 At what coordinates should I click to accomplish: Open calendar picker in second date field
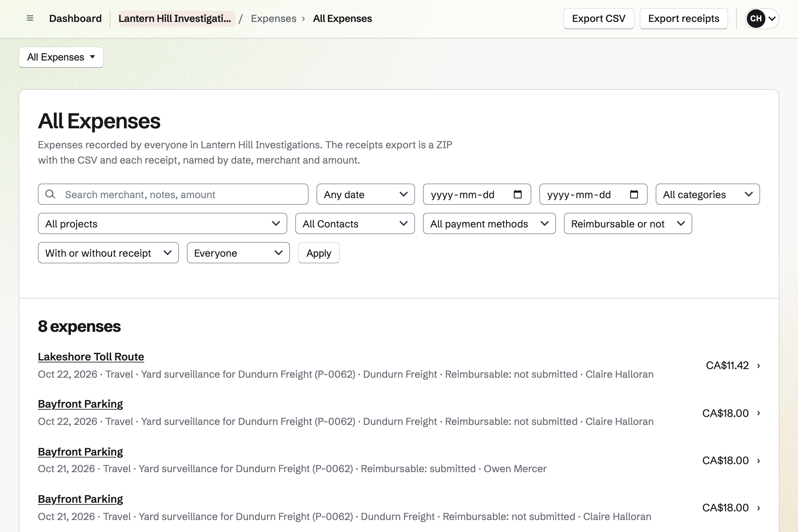tap(634, 195)
